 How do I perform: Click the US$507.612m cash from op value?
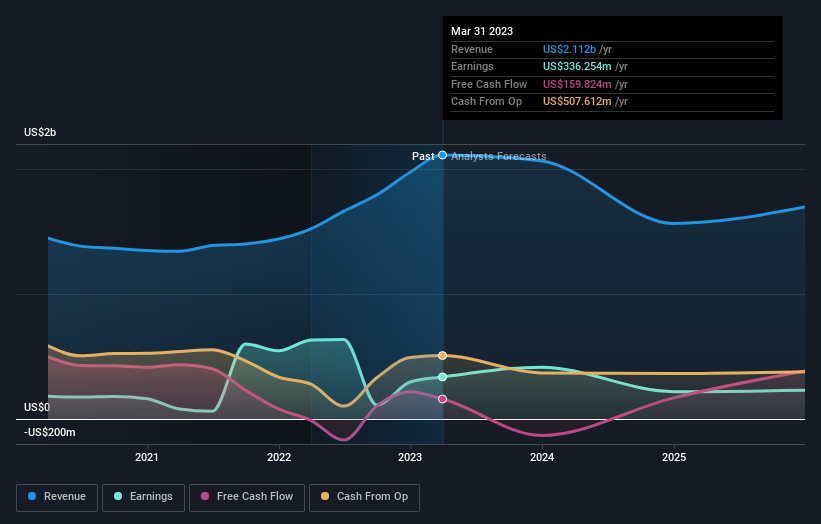(577, 102)
